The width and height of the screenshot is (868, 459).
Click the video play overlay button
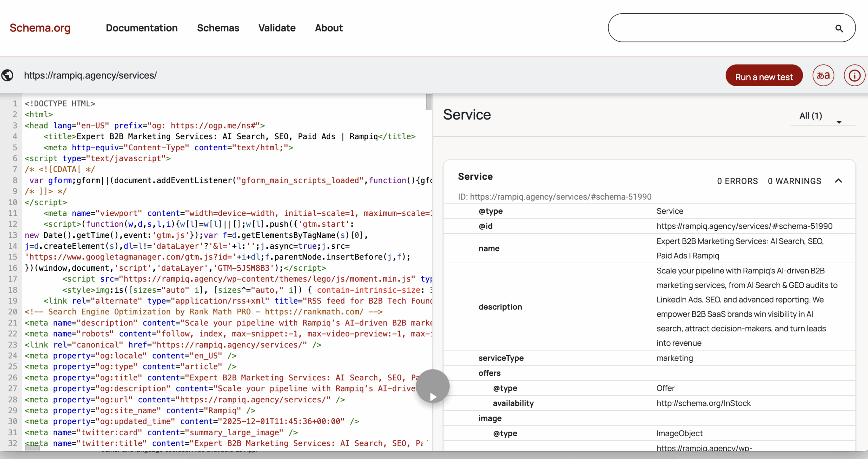(x=433, y=386)
